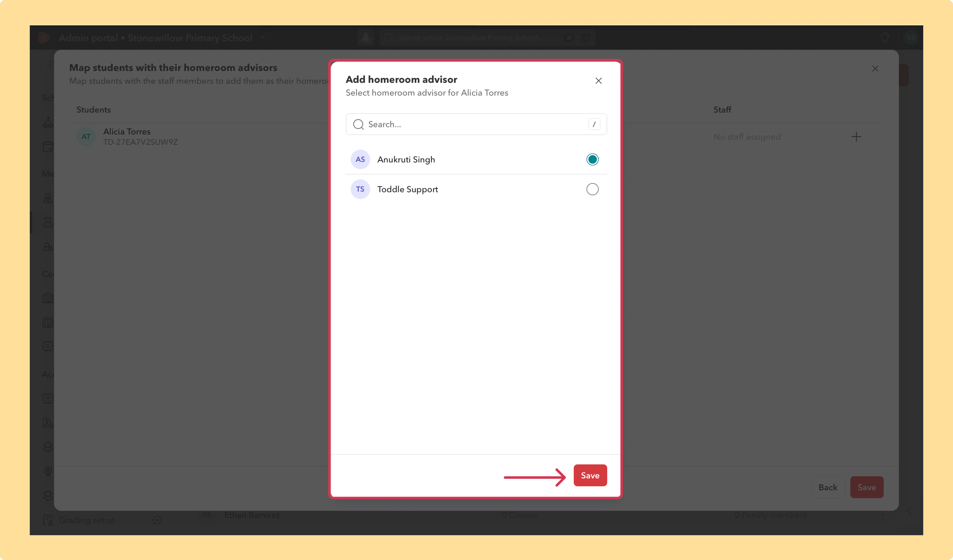Click the slash shortcut key hint
This screenshot has width=953, height=560.
[x=594, y=124]
